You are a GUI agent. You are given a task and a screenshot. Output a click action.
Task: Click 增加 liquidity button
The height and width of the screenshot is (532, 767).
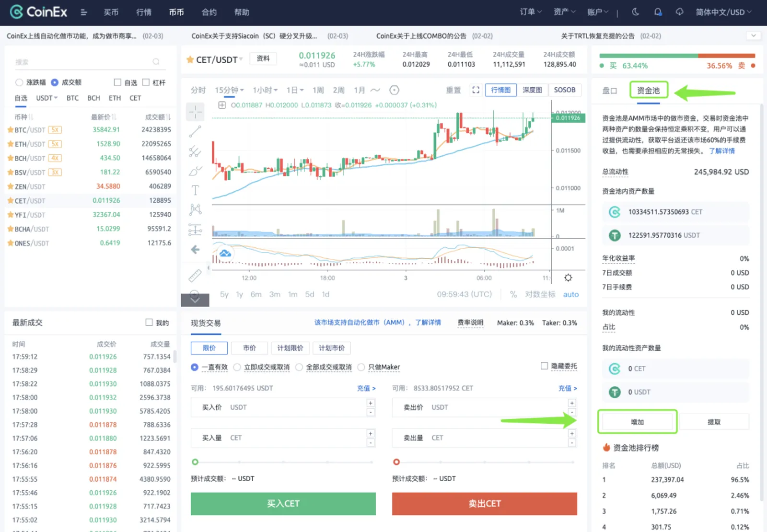[637, 422]
